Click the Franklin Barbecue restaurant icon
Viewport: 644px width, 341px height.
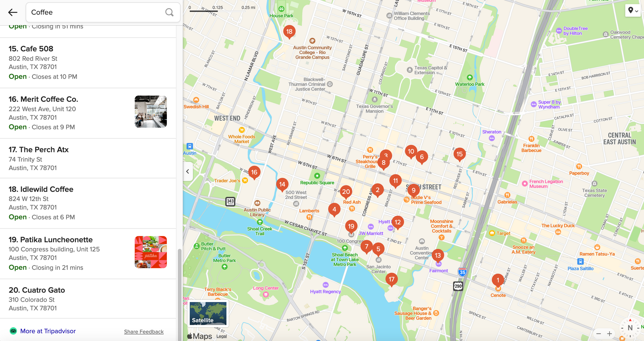(x=531, y=139)
